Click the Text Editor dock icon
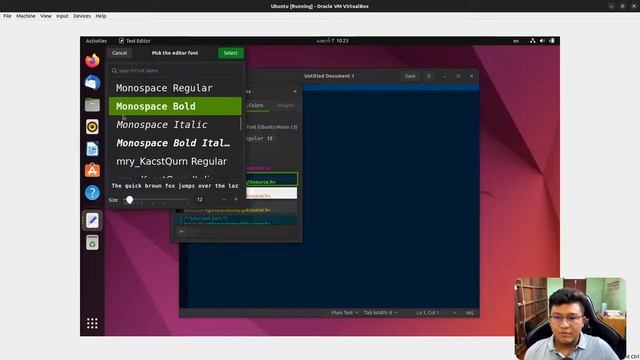640x360 pixels. [x=92, y=220]
